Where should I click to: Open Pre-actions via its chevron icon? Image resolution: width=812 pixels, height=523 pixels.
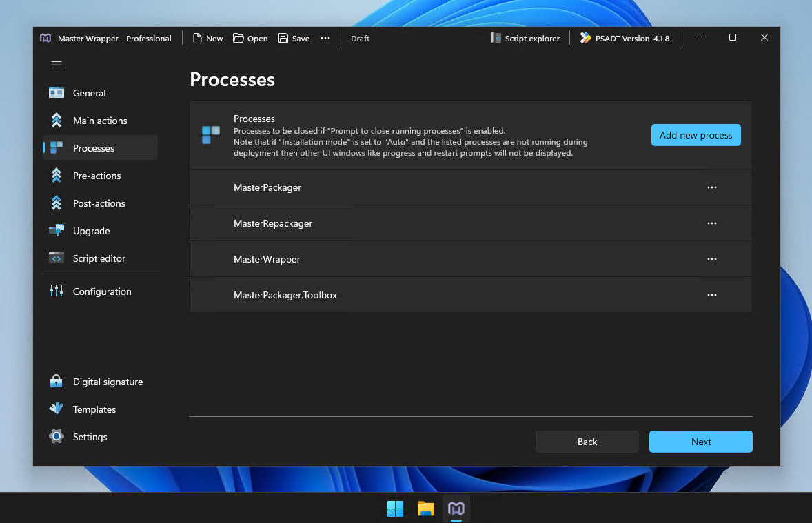[57, 176]
